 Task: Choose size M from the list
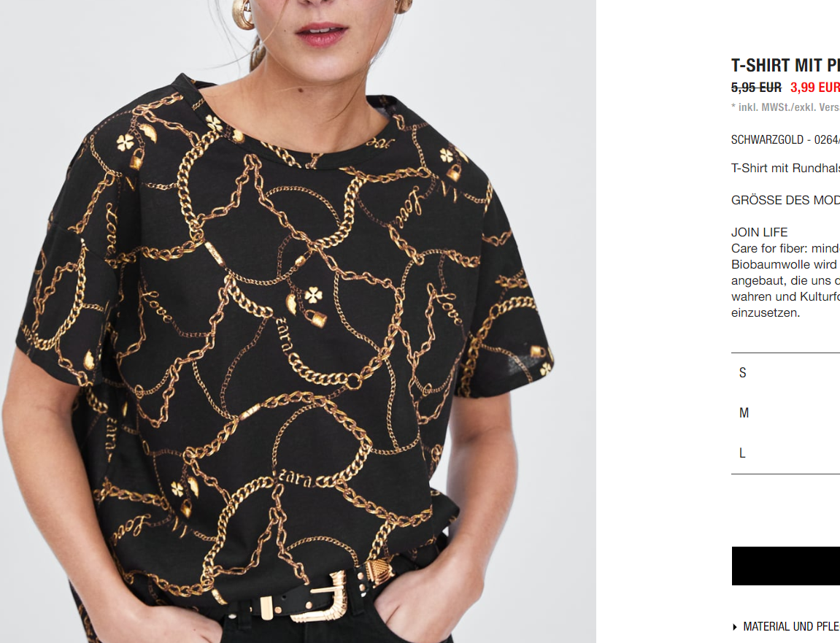click(x=785, y=413)
